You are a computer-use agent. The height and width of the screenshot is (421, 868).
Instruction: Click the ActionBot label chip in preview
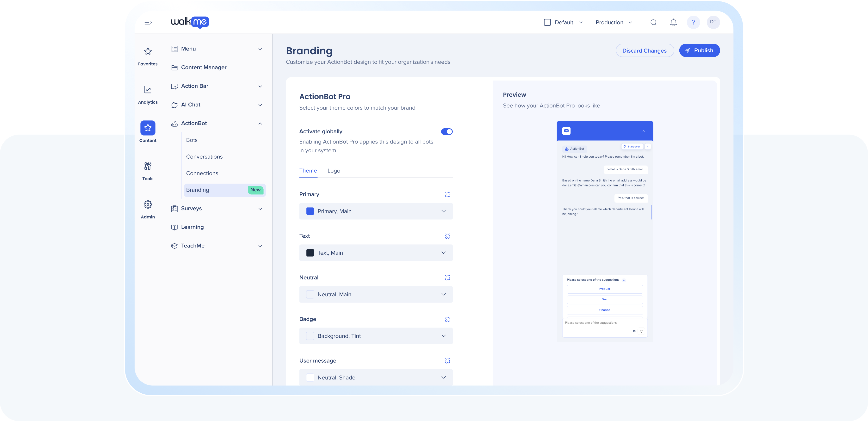575,149
